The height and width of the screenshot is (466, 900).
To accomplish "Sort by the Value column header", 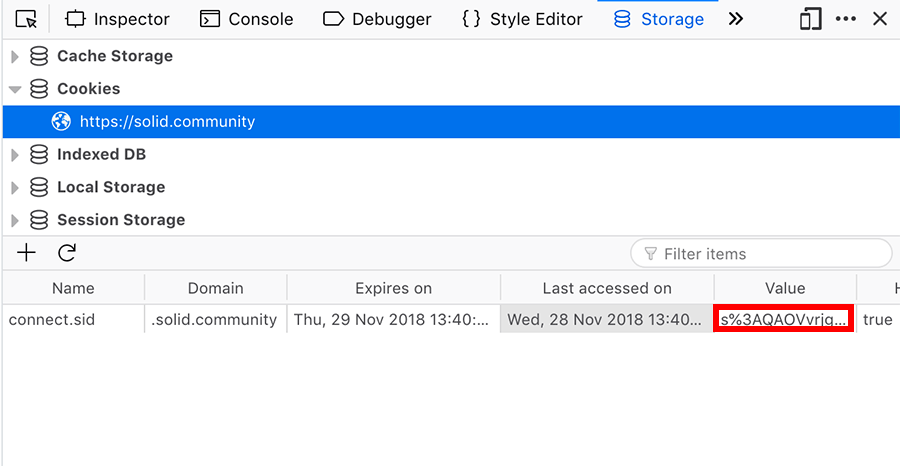I will tap(785, 288).
